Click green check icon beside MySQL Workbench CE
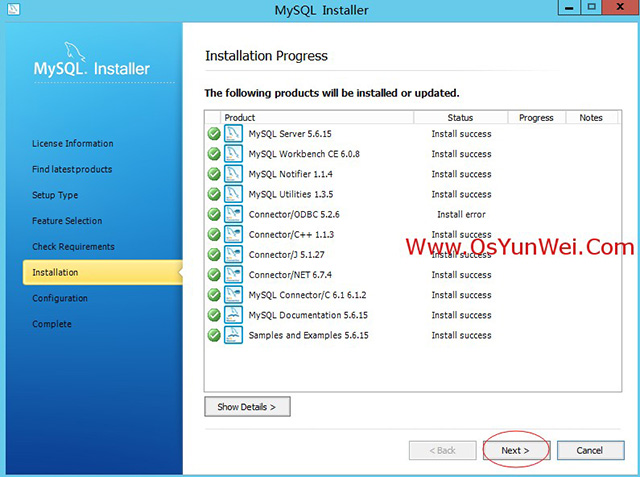This screenshot has width=640, height=477. point(214,154)
